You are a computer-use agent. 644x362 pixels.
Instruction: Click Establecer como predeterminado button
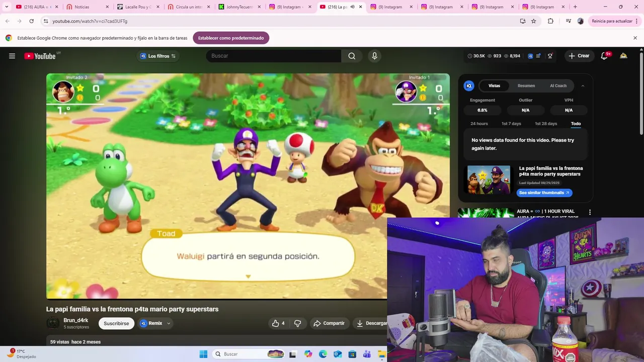pyautogui.click(x=231, y=38)
